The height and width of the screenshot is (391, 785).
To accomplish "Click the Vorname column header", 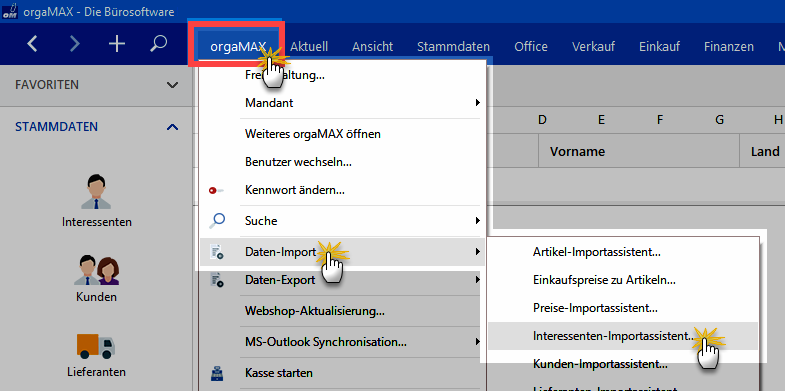I will pos(577,151).
